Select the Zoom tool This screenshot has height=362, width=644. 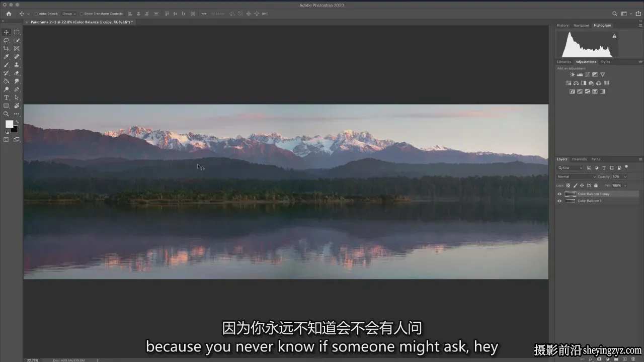click(6, 114)
